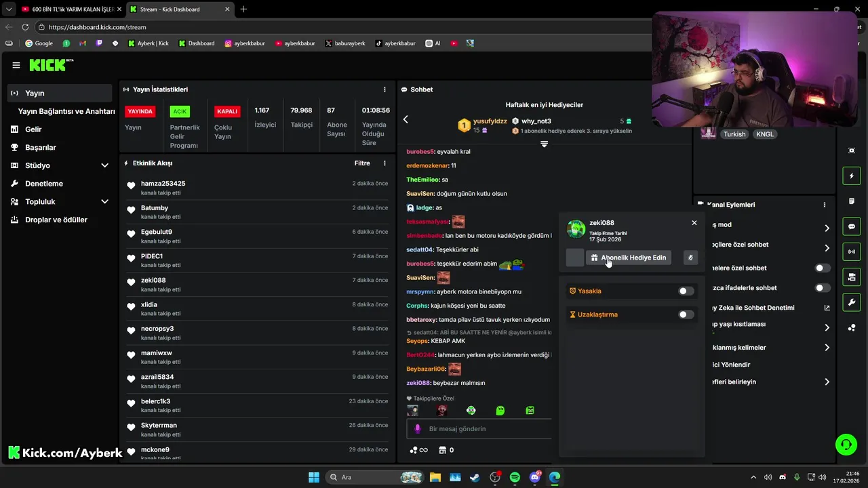The height and width of the screenshot is (488, 868).
Task: Select the green ghost emote
Action: coord(500,411)
